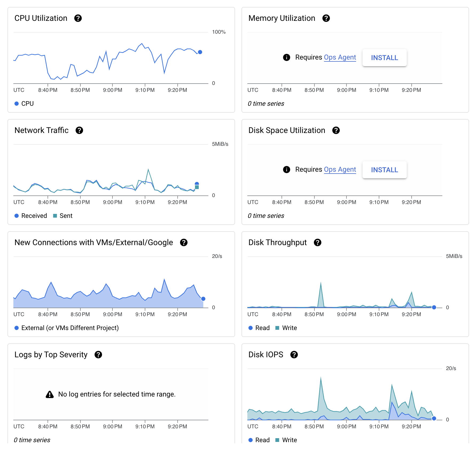Click 100% axis label on CPU Utilization chart
Image resolution: width=476 pixels, height=455 pixels.
click(x=219, y=32)
